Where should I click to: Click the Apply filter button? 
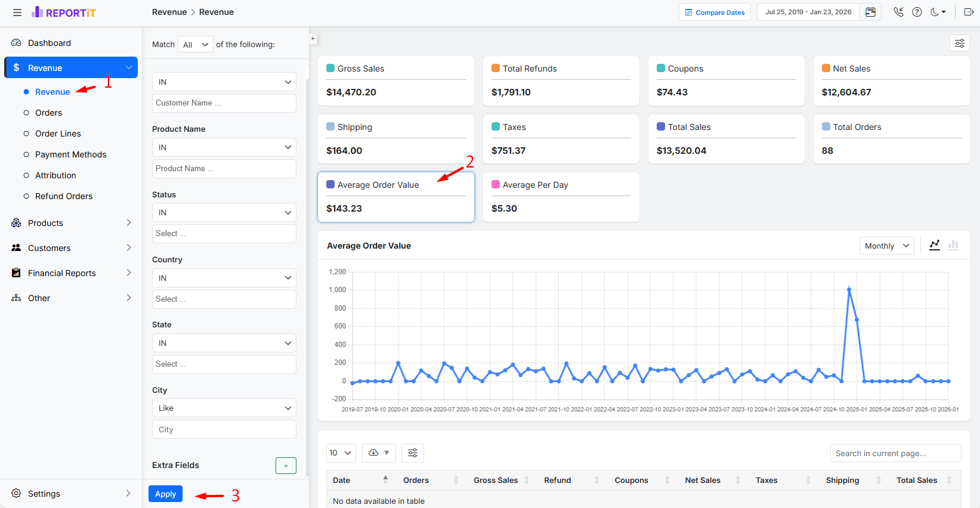[x=165, y=494]
